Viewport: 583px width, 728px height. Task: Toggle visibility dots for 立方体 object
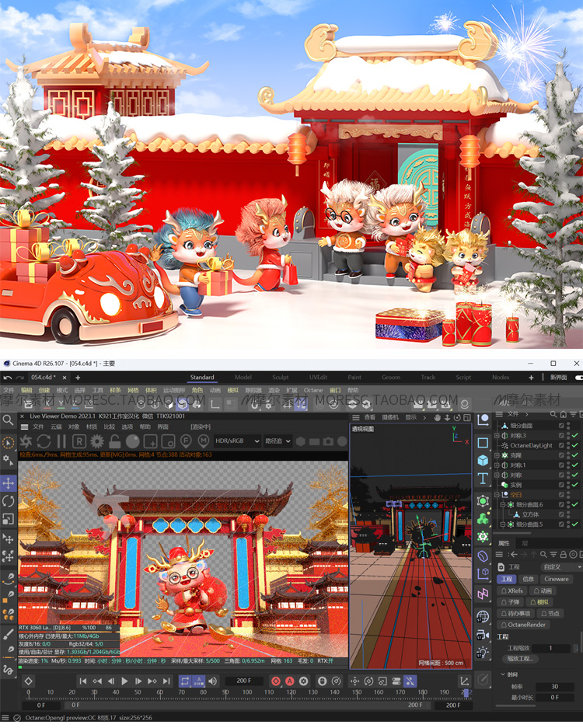coord(568,514)
